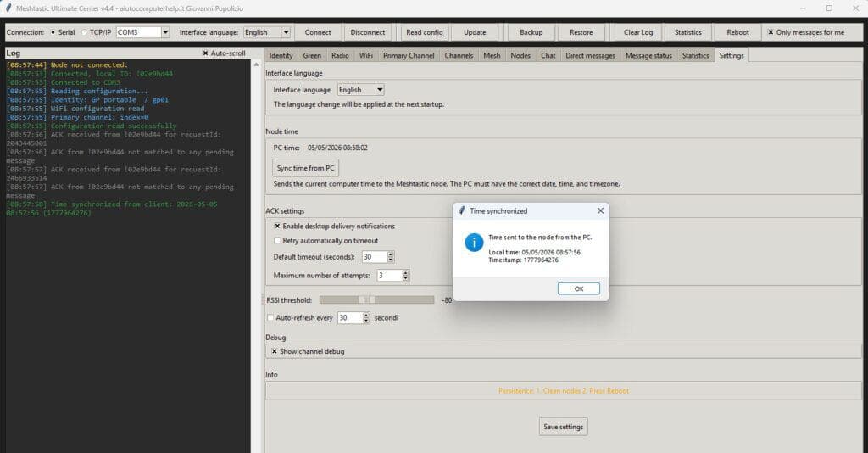Open the toolbar Interface language dropdown
The width and height of the screenshot is (868, 453).
(286, 32)
